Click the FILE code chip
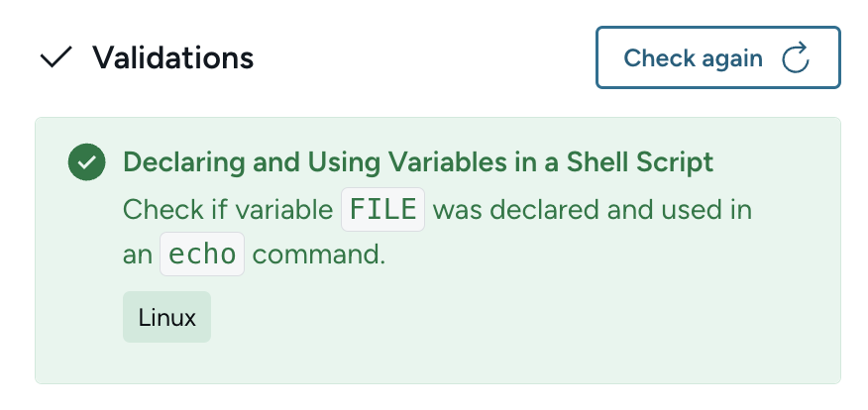Screen dimensions: 868x410 382,210
